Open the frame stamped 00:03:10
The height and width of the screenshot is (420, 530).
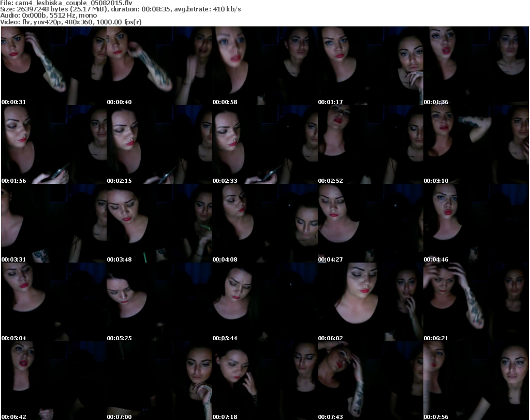coord(476,144)
